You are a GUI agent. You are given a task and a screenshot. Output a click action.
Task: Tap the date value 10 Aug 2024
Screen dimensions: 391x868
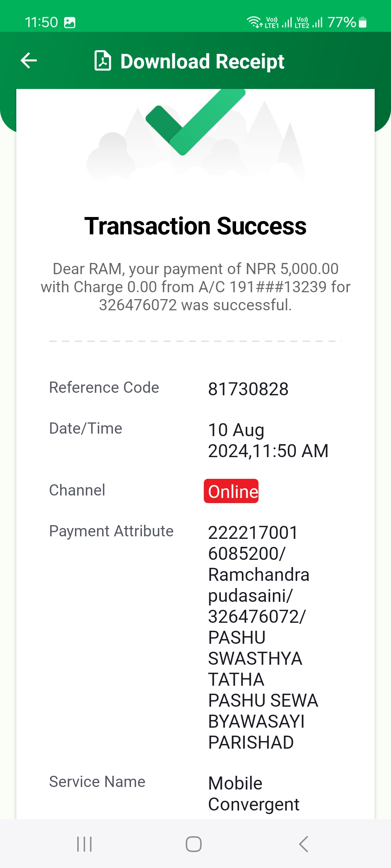coord(268,441)
